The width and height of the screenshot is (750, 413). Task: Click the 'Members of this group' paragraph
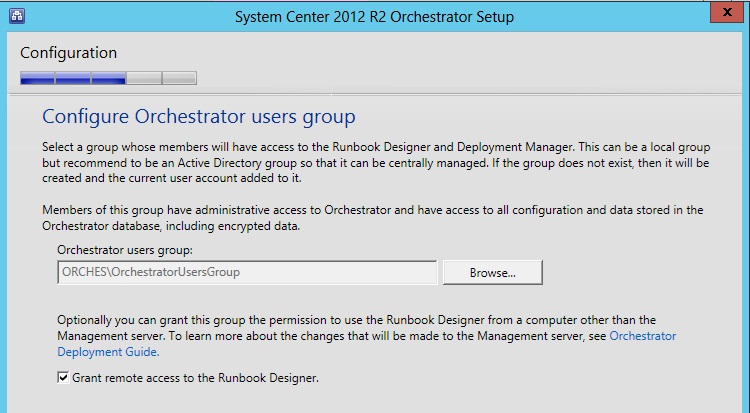pos(368,217)
